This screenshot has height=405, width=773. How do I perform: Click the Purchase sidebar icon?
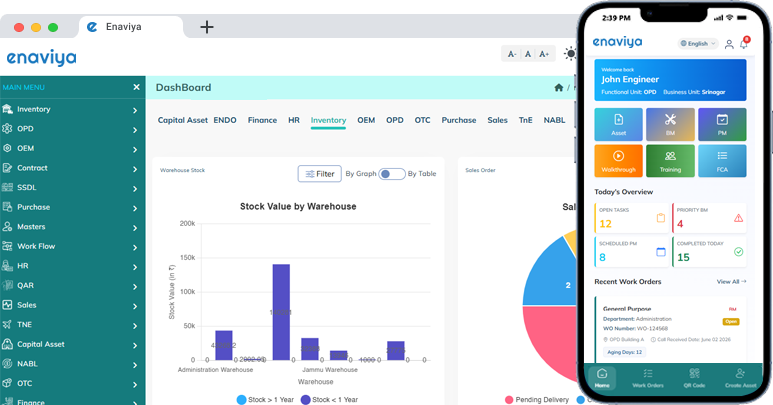point(7,207)
